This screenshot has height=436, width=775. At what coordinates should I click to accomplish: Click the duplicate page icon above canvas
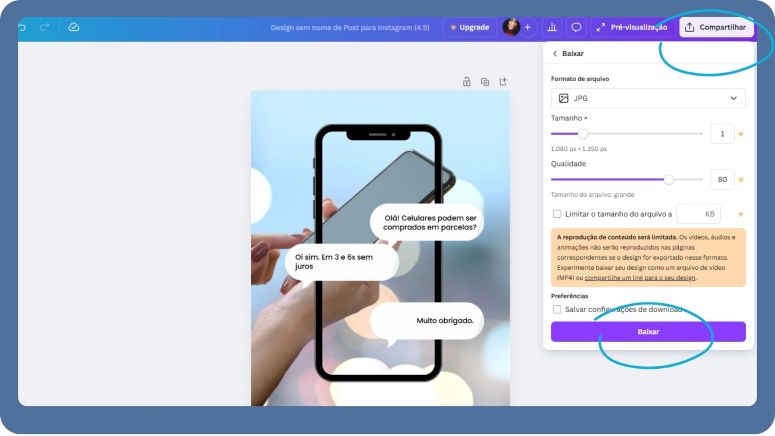coord(485,82)
